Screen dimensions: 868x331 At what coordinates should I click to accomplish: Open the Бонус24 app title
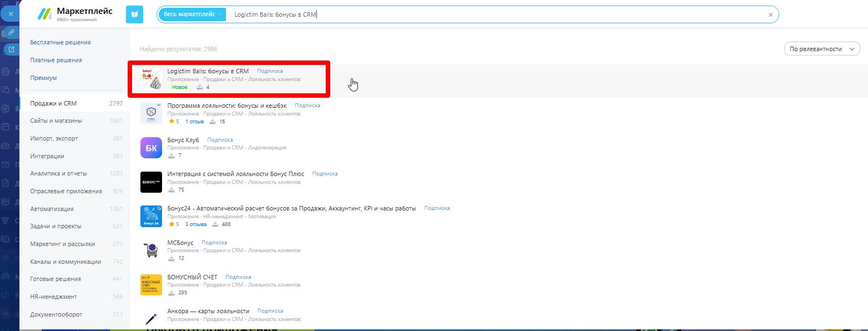tap(292, 208)
